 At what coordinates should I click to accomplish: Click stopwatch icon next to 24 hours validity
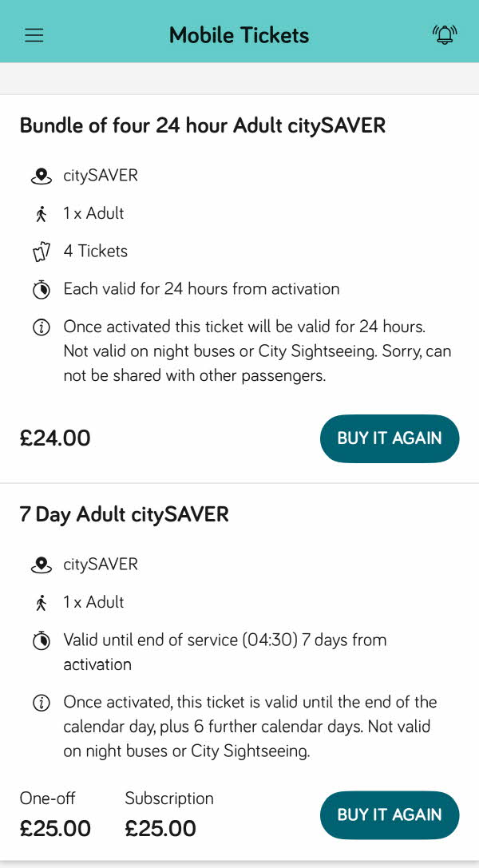click(41, 290)
